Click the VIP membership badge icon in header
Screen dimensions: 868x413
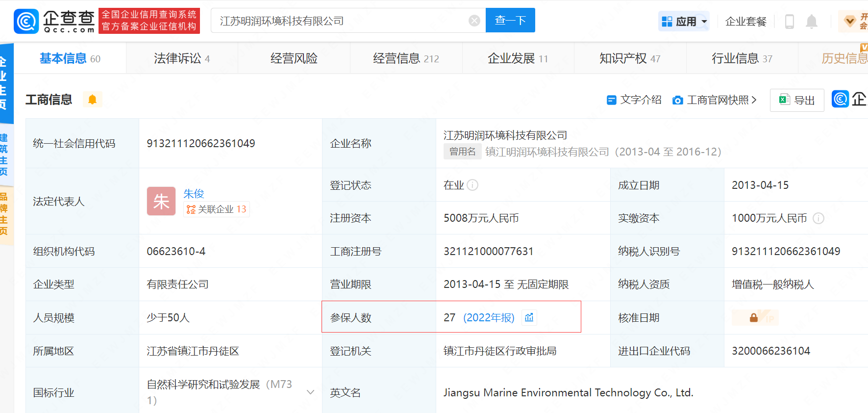[x=850, y=21]
